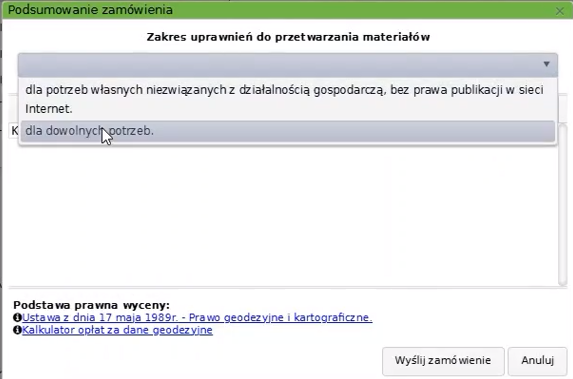Open Kalkulator opłat za dane geodezyjne link
The width and height of the screenshot is (573, 379).
coord(117,330)
